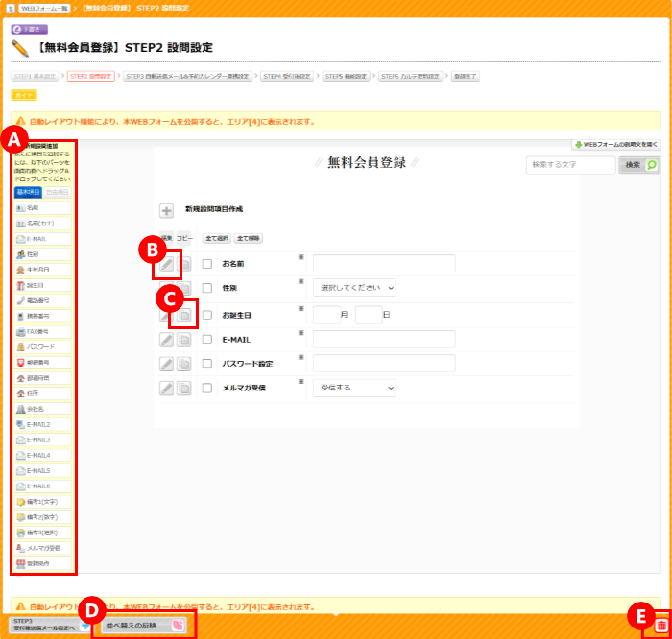This screenshot has width=672, height=639.
Task: Go to STEP3 自動返信メール step tab
Action: 187,76
